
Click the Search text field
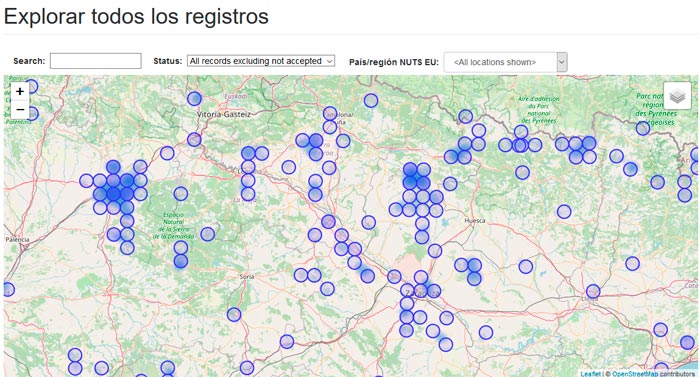click(x=96, y=61)
